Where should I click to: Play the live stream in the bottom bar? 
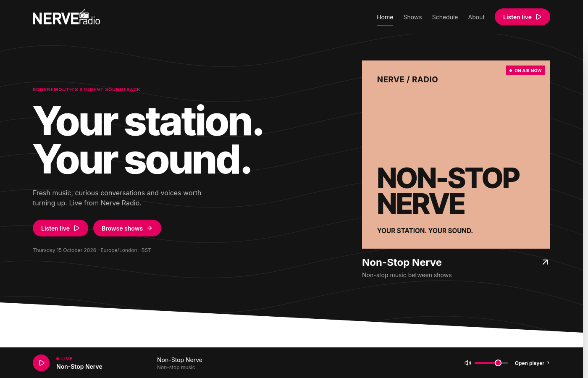point(41,363)
